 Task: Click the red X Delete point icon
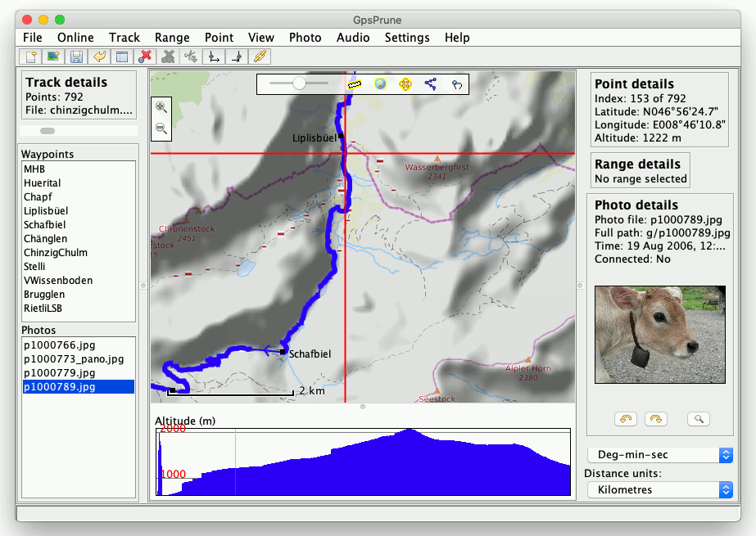coord(145,56)
